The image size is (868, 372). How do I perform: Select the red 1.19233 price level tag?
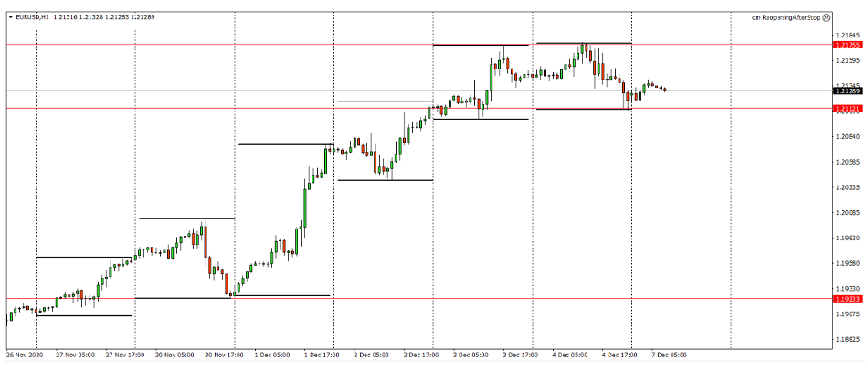[846, 299]
